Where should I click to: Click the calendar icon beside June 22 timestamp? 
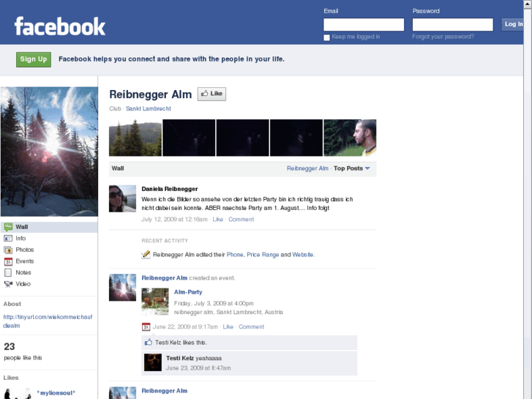pos(146,327)
